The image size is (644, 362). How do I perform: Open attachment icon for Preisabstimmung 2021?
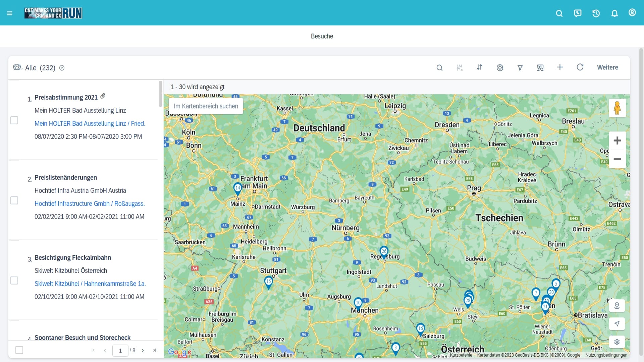point(103,96)
